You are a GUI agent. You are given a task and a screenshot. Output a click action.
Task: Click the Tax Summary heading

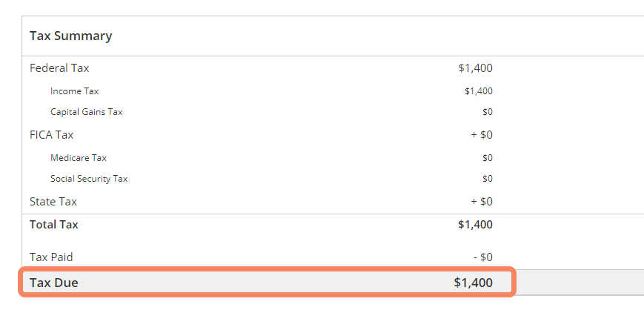[70, 36]
